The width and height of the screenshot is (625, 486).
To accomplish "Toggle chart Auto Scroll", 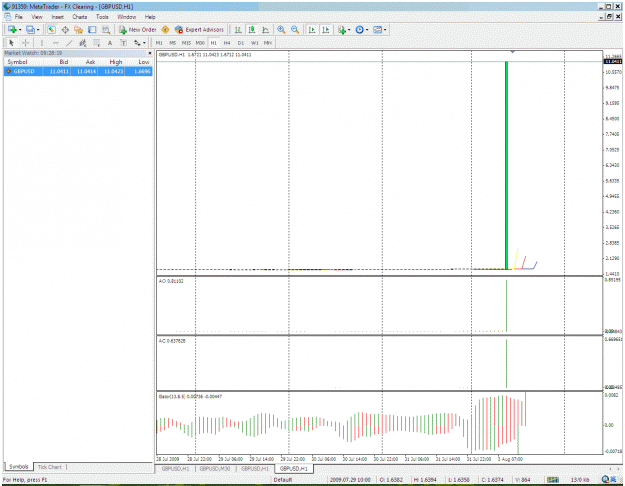I will coord(312,30).
